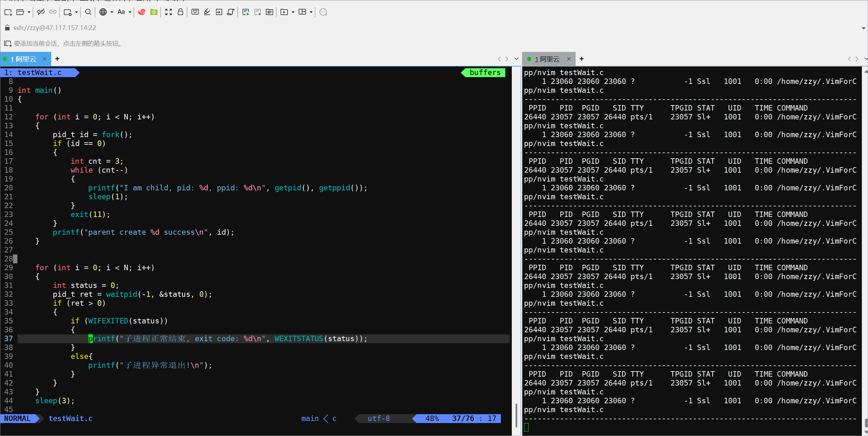Expand the globe encoding dropdown arrow
868x436 pixels.
coord(112,12)
